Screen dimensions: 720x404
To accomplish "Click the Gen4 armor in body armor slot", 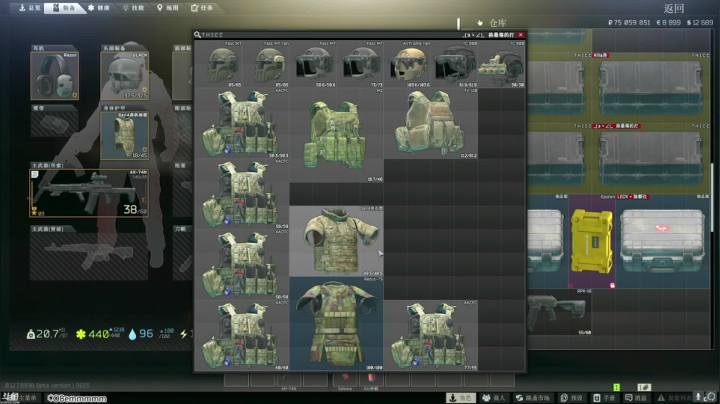I will [x=124, y=135].
